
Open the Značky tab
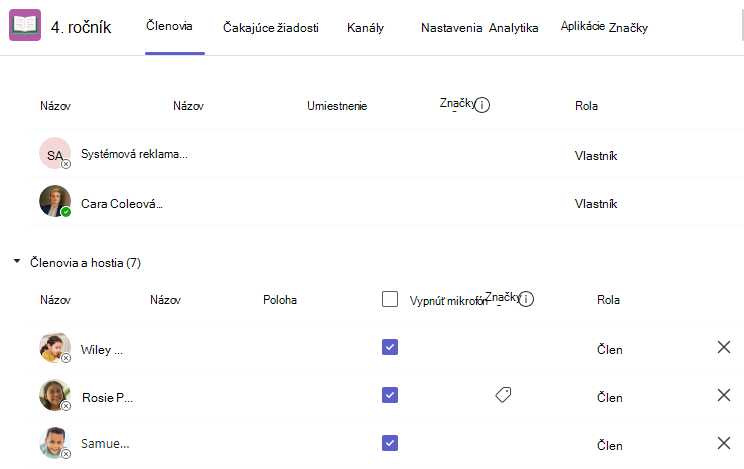click(x=628, y=28)
